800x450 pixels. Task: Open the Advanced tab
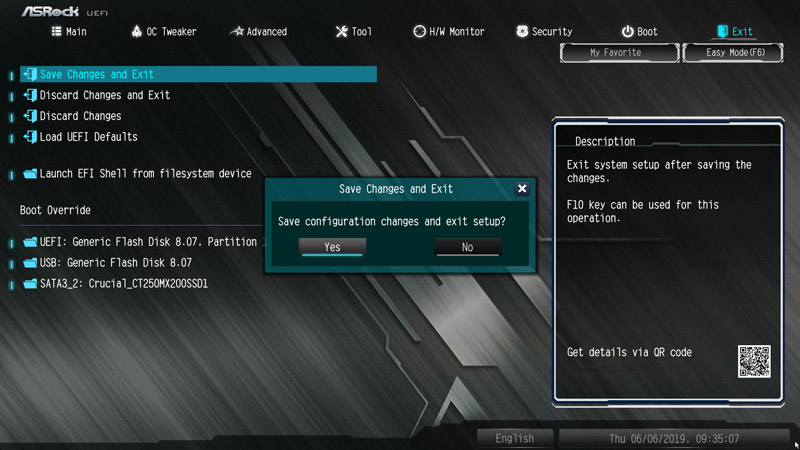(x=259, y=32)
